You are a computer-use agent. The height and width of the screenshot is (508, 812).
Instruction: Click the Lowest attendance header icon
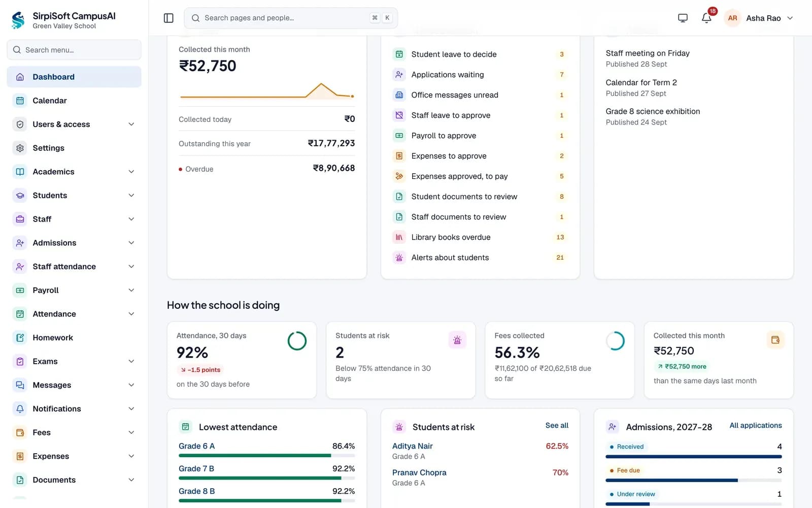186,427
